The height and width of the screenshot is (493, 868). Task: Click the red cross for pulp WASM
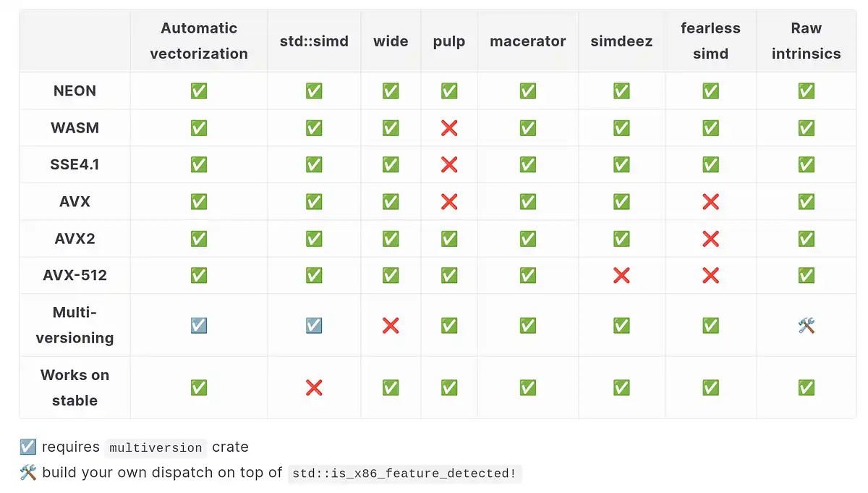tap(449, 128)
